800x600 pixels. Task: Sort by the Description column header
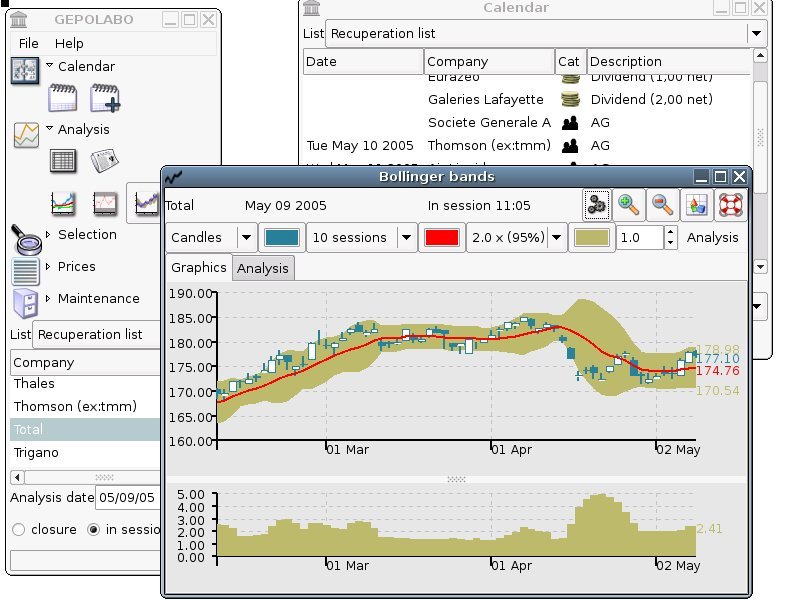[x=669, y=61]
